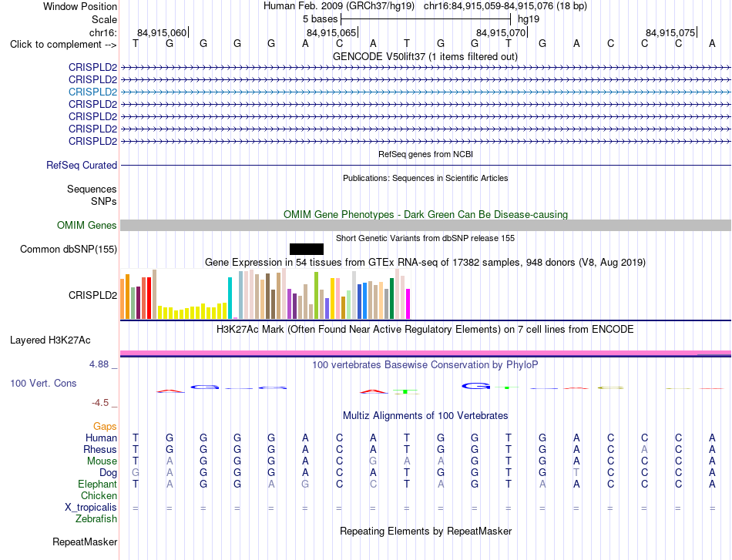Click the magenta bar in GTEx expression chart
Screen dimensions: 732x560
[x=408, y=303]
